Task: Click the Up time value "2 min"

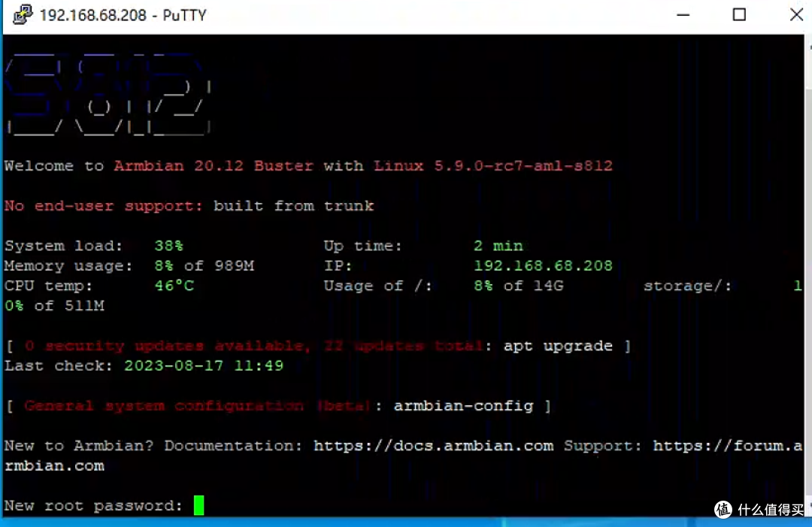Action: point(498,246)
